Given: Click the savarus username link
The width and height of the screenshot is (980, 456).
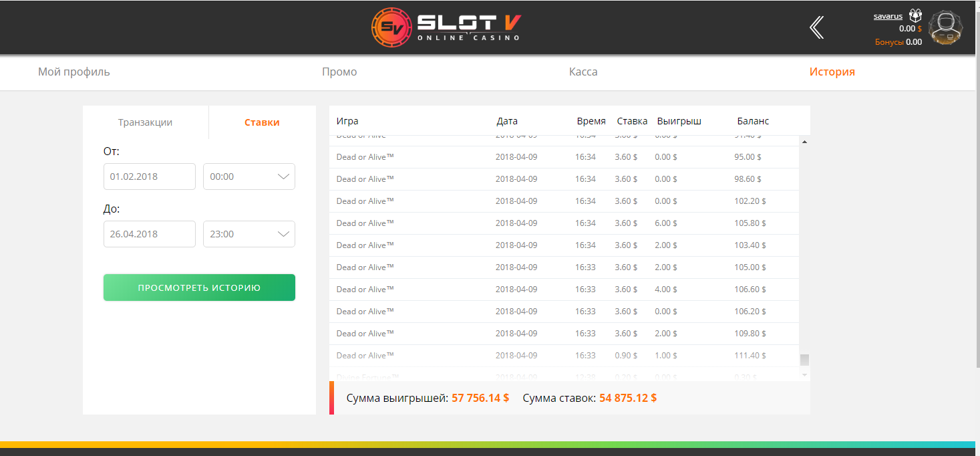Looking at the screenshot, I should coord(888,16).
